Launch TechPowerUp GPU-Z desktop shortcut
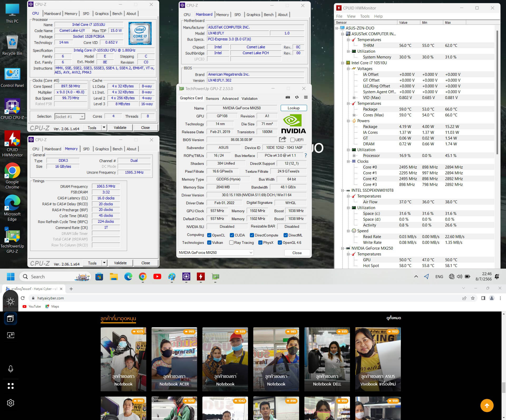Image resolution: width=506 pixels, height=420 pixels. coord(12,240)
